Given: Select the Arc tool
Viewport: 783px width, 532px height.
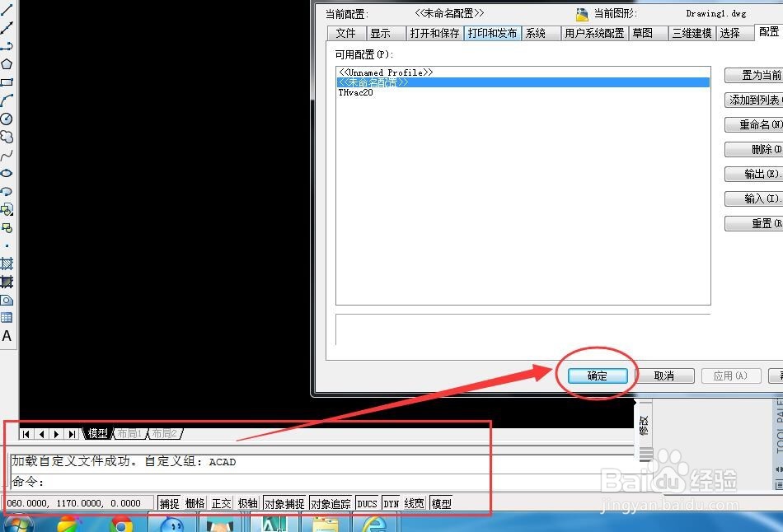Looking at the screenshot, I should [x=7, y=100].
